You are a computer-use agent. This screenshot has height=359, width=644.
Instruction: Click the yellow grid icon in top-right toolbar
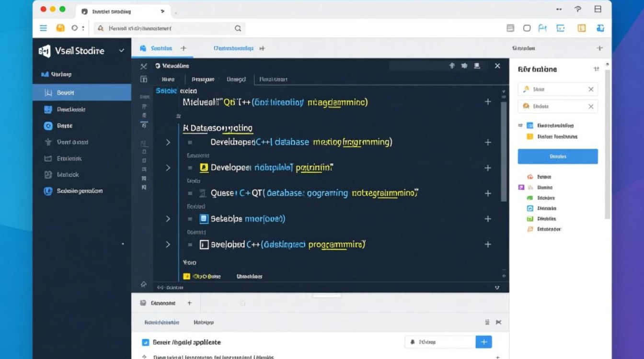pos(582,28)
